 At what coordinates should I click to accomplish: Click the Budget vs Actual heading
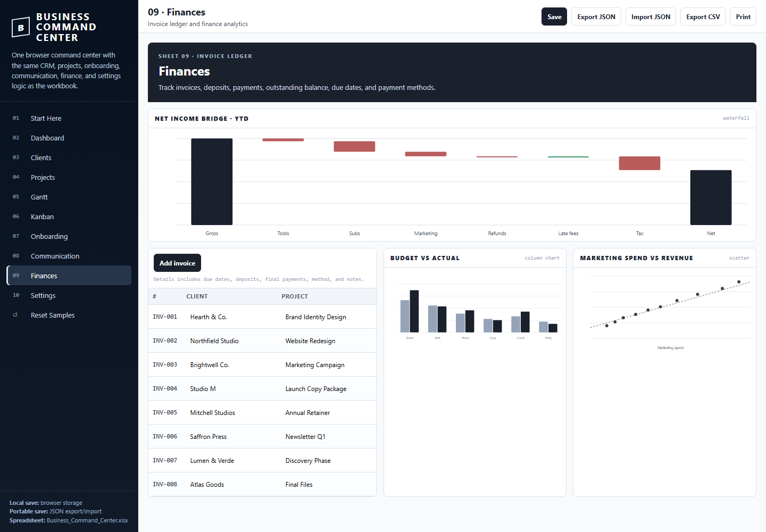425,258
